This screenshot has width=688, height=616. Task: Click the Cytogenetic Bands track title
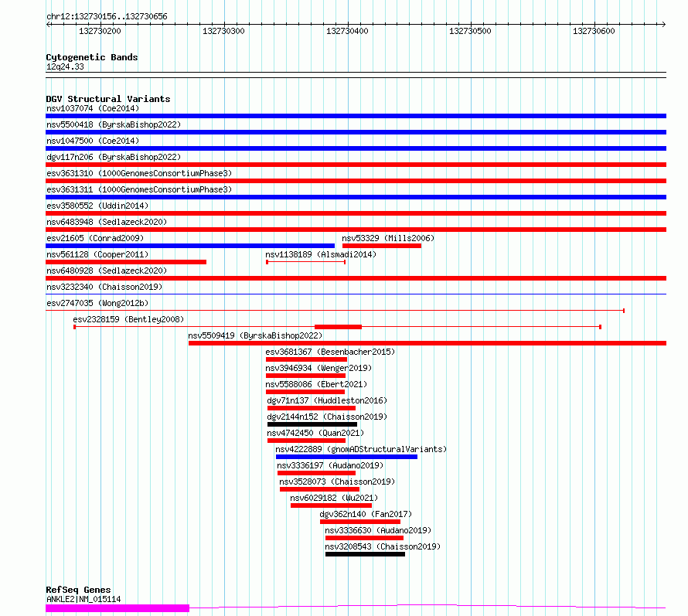pyautogui.click(x=92, y=57)
